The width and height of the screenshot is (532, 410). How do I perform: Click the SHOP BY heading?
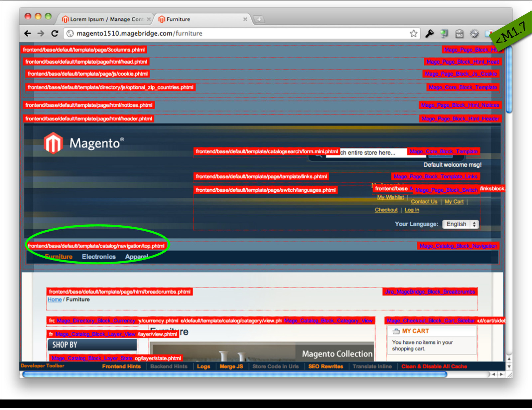[x=92, y=345]
